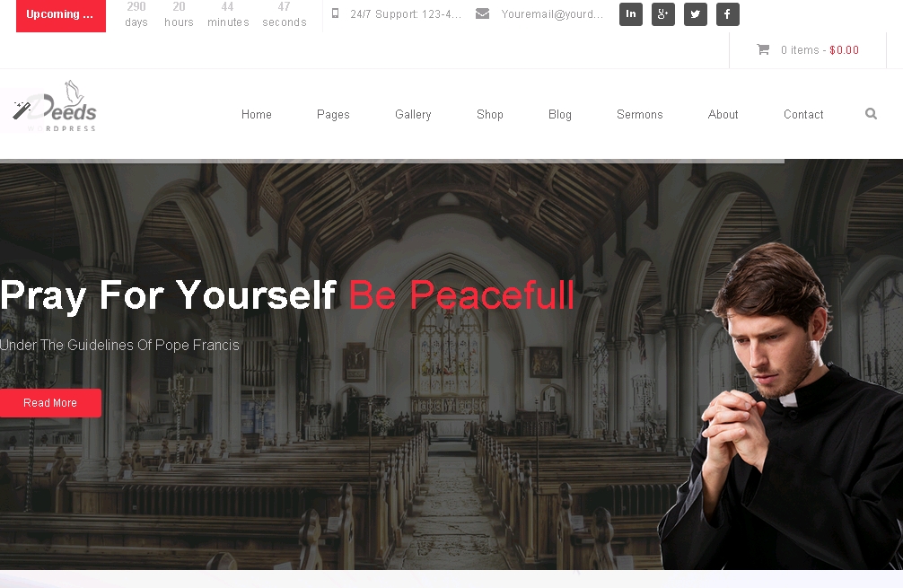Open the Google Plus social icon

coord(662,14)
